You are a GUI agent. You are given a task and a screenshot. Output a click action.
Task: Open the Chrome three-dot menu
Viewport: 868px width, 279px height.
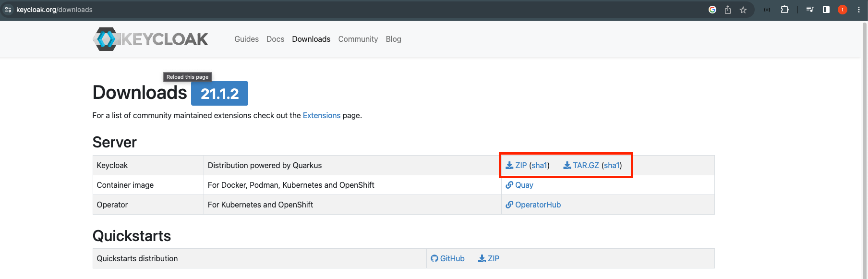click(859, 10)
